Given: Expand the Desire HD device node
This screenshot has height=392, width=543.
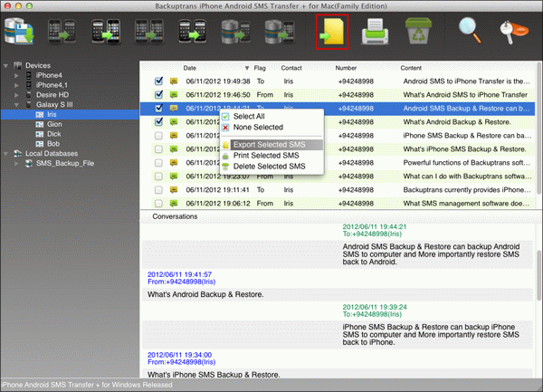Looking at the screenshot, I should (x=16, y=95).
